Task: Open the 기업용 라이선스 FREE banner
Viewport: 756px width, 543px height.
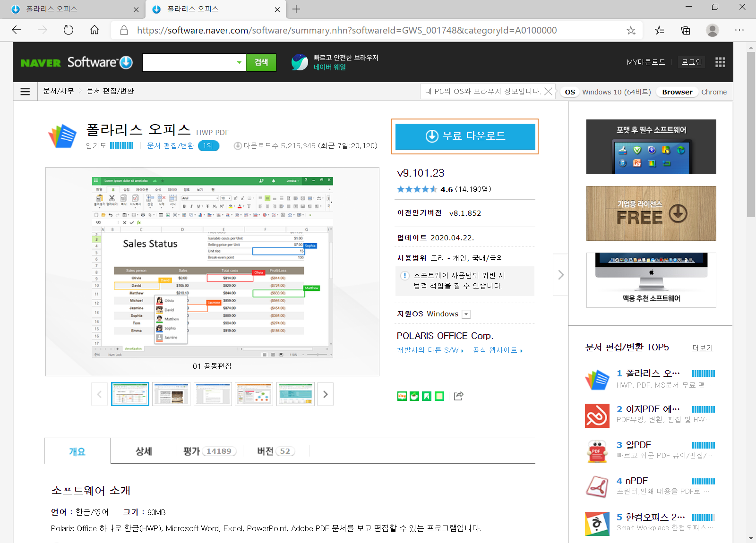Action: [x=651, y=213]
